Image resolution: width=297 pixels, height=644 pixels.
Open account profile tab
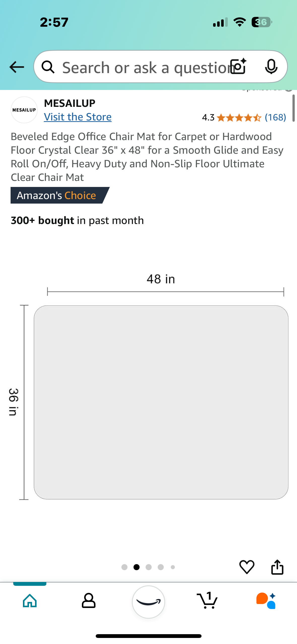pyautogui.click(x=89, y=601)
